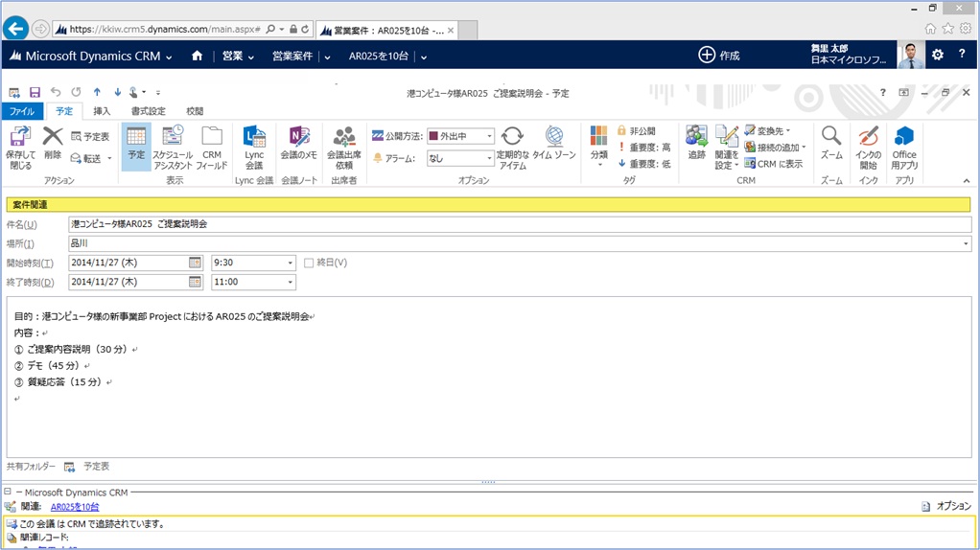
Task: Open the shared folder Calendar icon
Action: tap(69, 467)
